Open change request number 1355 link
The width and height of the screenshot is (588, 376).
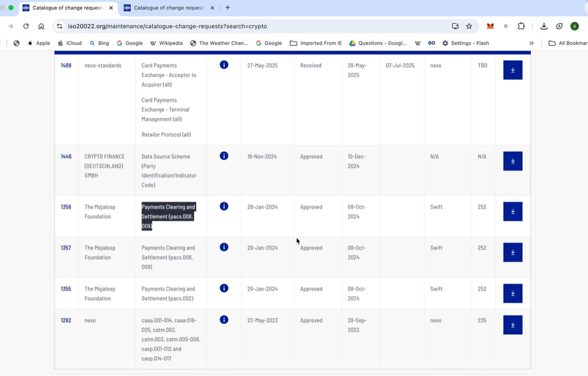coord(65,289)
